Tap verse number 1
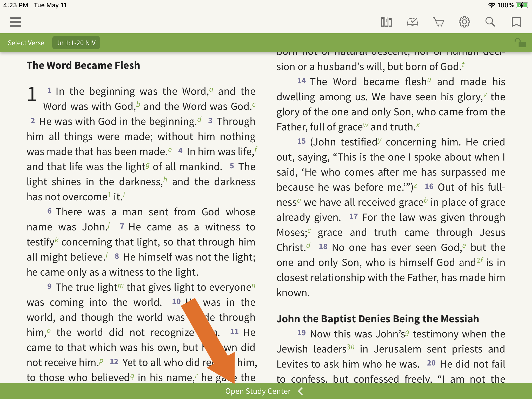The width and height of the screenshot is (532, 399). tap(49, 91)
